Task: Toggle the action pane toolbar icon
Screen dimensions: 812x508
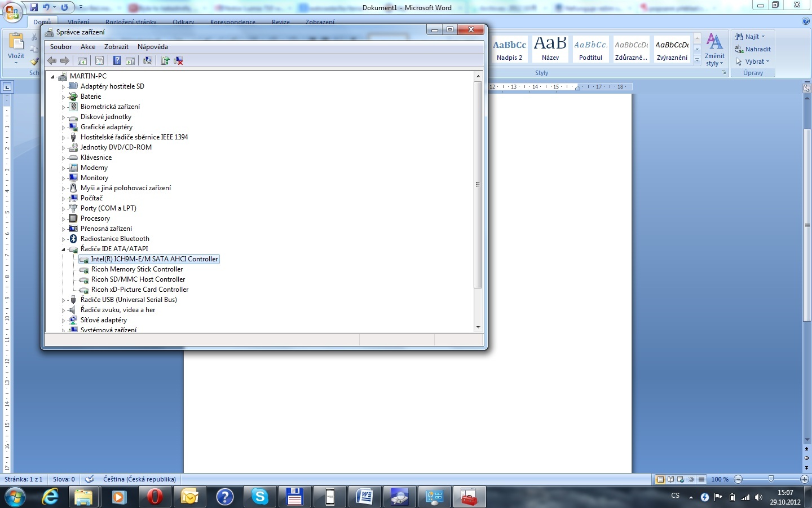Action: (x=130, y=60)
